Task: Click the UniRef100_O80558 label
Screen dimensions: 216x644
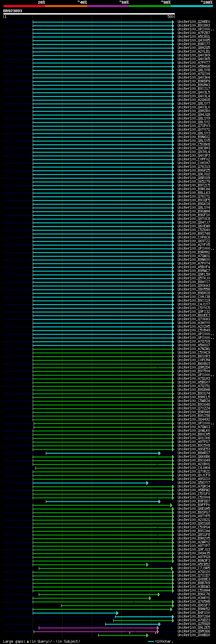Action: click(194, 290)
